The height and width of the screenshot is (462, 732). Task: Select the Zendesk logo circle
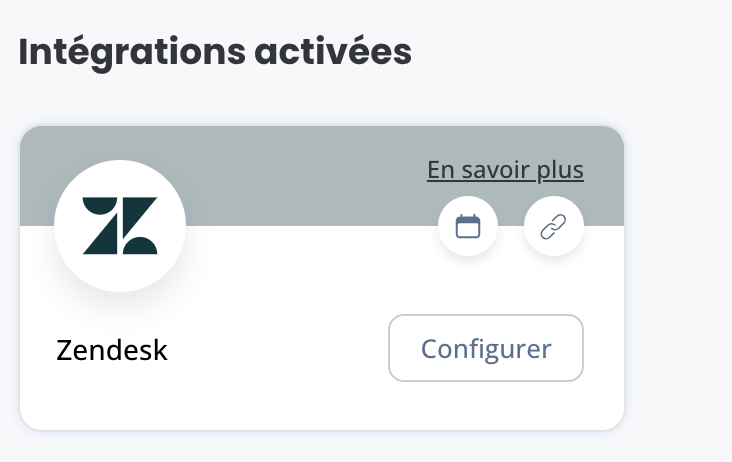[120, 226]
